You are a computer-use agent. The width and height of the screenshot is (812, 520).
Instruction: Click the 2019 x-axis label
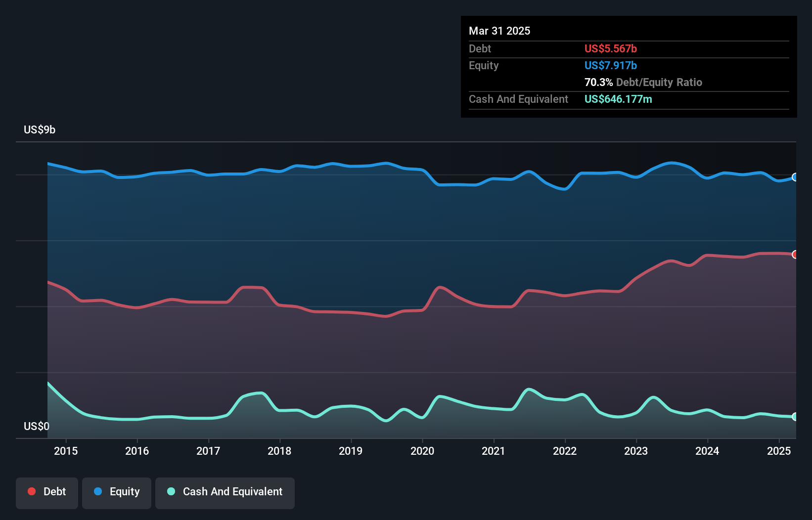351,451
